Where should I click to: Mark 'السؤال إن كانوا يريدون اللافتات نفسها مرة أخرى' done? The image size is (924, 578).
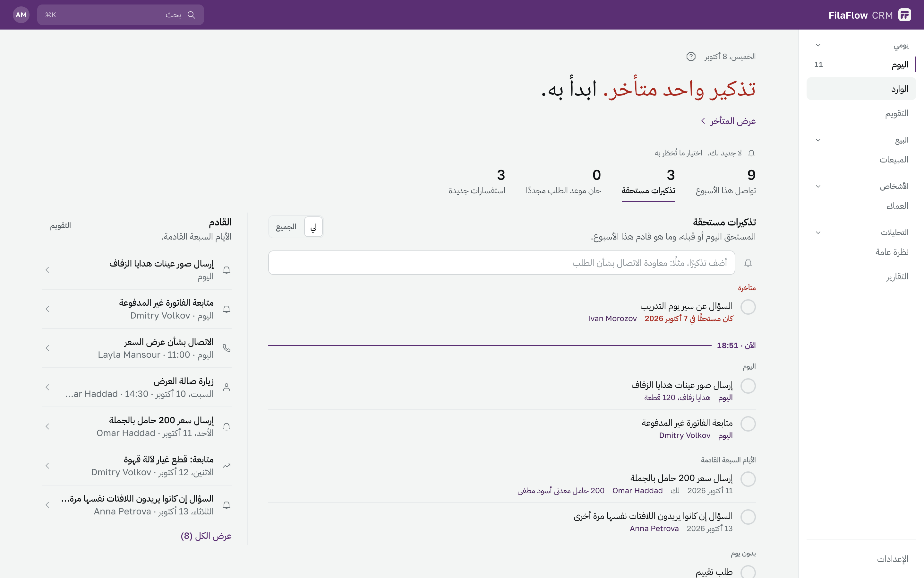coord(748,517)
